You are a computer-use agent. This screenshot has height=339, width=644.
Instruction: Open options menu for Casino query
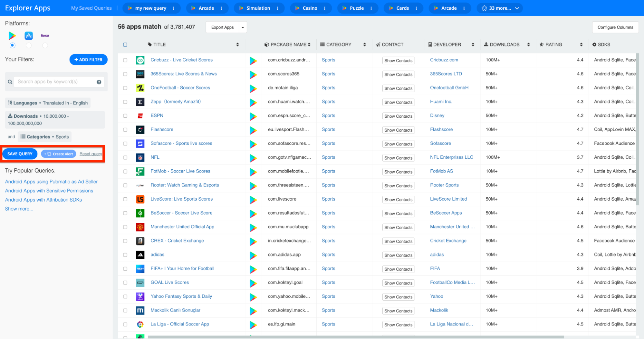pos(324,8)
